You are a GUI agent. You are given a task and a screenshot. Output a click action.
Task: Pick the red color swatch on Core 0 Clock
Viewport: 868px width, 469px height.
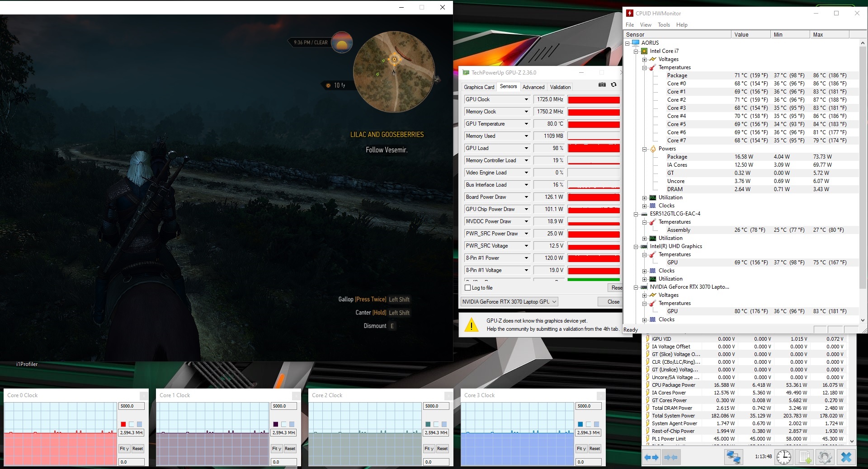click(x=123, y=424)
